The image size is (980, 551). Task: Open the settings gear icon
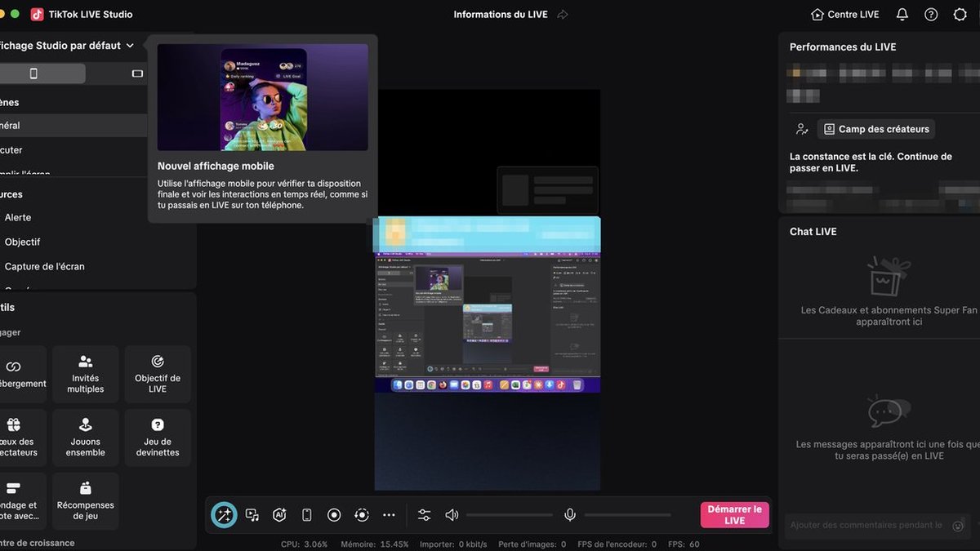pos(960,15)
